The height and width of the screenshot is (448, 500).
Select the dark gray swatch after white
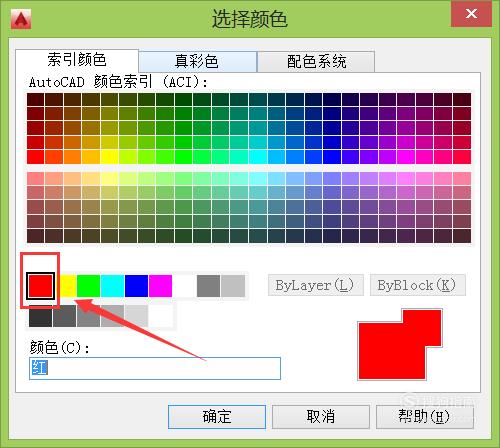click(x=208, y=286)
